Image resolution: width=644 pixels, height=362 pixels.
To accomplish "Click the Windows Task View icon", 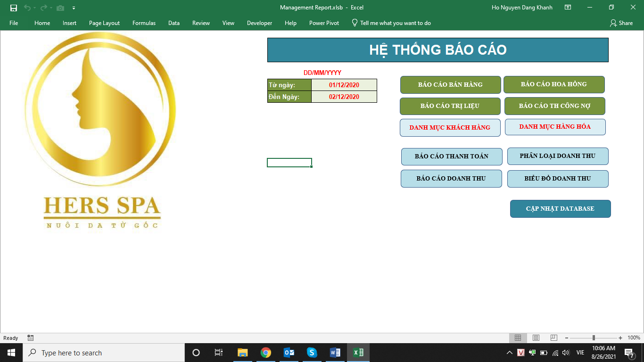I will coord(219,353).
